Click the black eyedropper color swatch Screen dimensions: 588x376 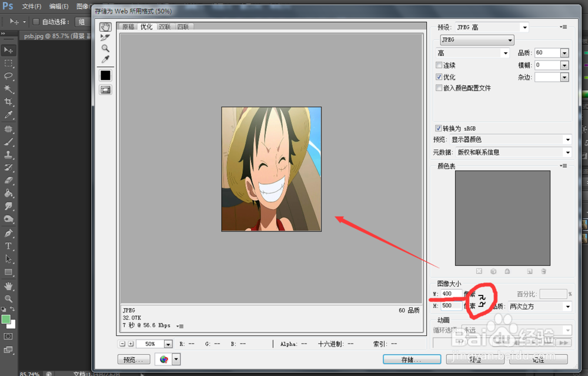click(105, 75)
